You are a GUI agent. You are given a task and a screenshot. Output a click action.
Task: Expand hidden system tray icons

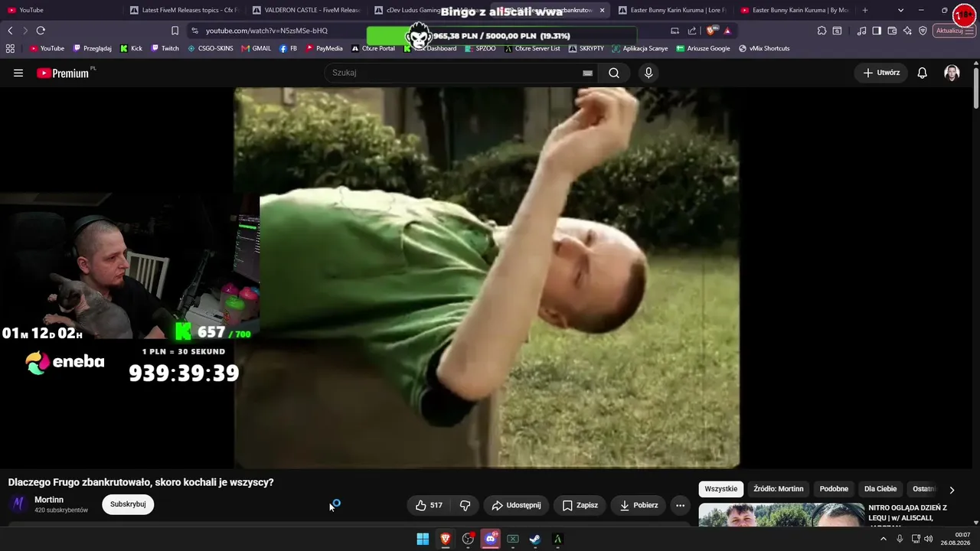(x=883, y=539)
